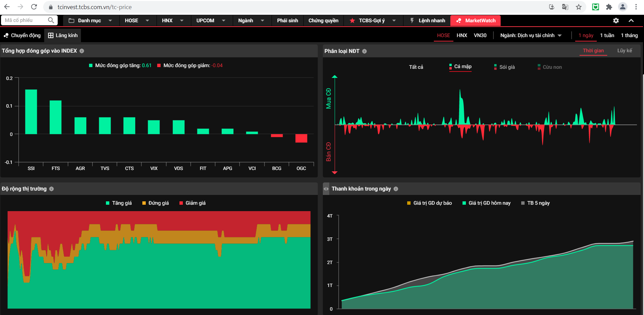This screenshot has width=644, height=315.
Task: Collapse the top menu with chevron-up icon
Action: tap(631, 21)
